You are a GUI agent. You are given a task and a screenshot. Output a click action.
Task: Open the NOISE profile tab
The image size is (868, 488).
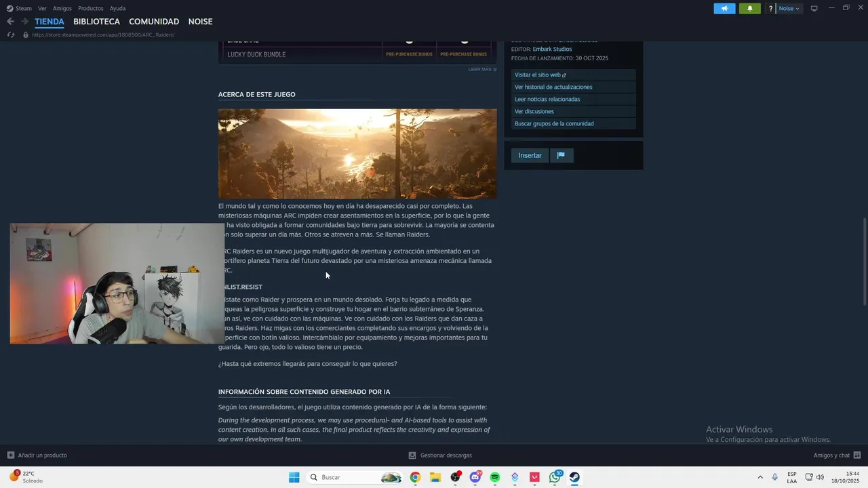tap(201, 22)
